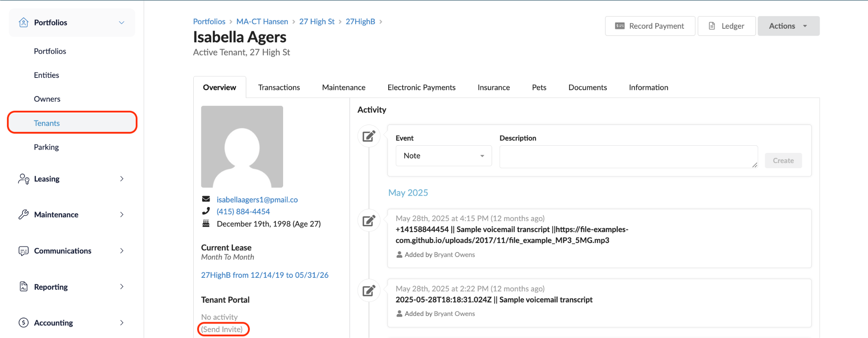
Task: Go to 27 High St breadcrumb
Action: (x=317, y=21)
